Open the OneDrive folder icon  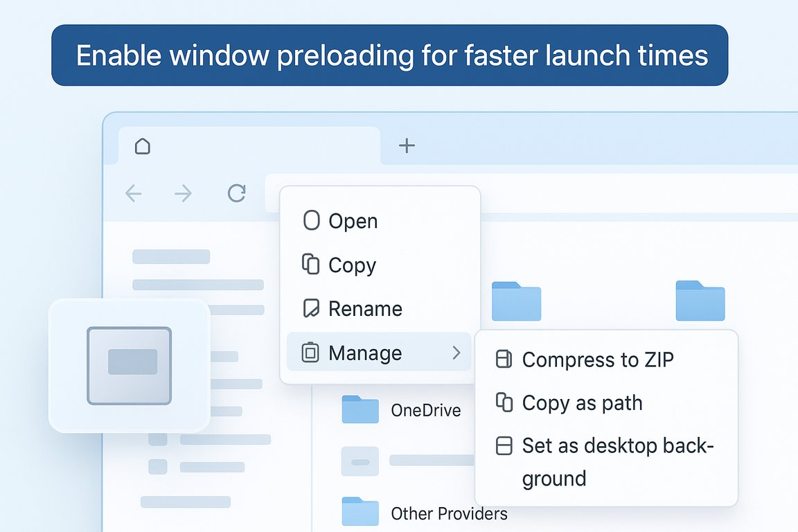click(360, 409)
